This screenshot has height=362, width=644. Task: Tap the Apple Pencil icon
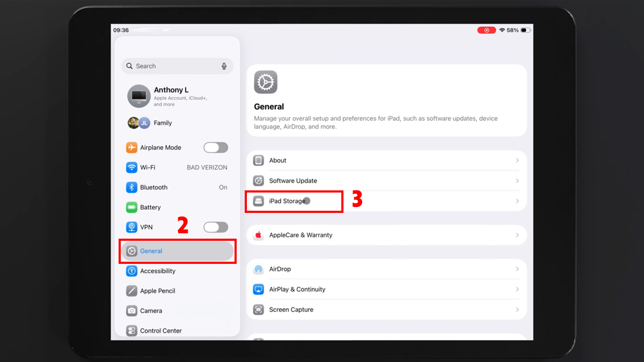131,291
